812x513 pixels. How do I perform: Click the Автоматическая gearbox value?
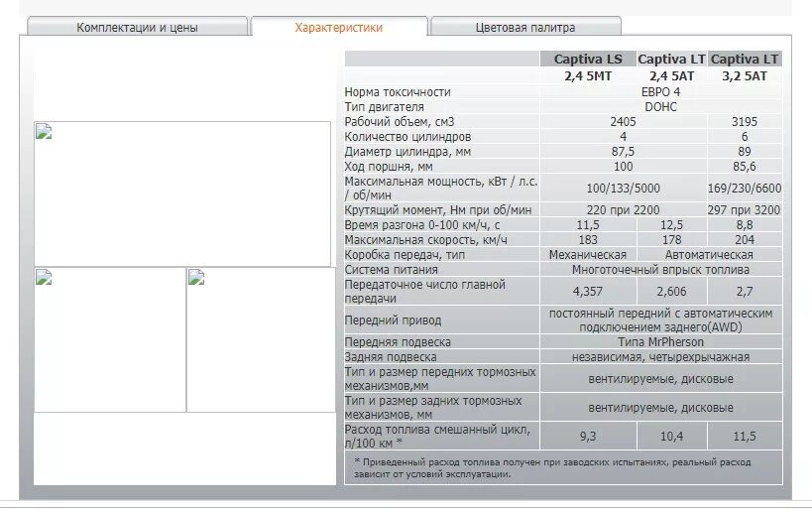click(x=709, y=255)
